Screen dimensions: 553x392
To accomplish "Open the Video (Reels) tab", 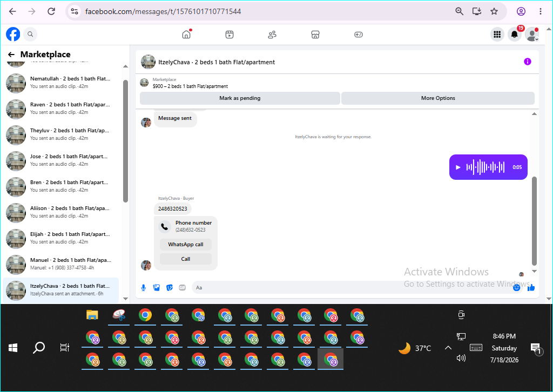I will click(229, 34).
